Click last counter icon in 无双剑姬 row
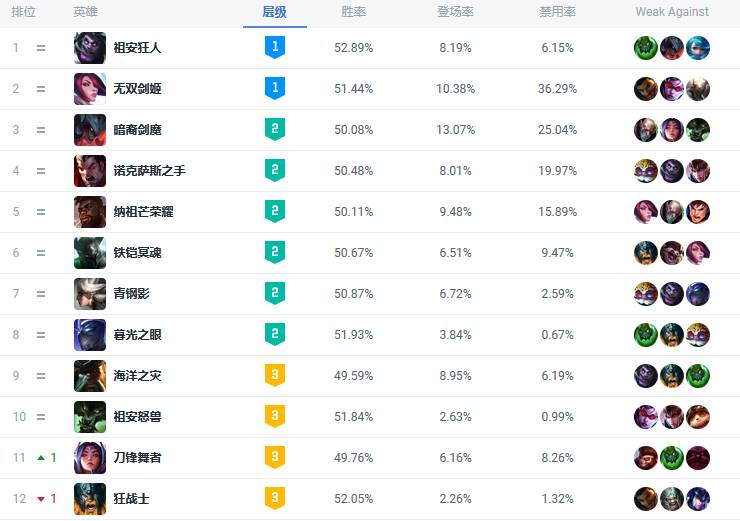Viewport: 740px width, 521px height. 698,89
